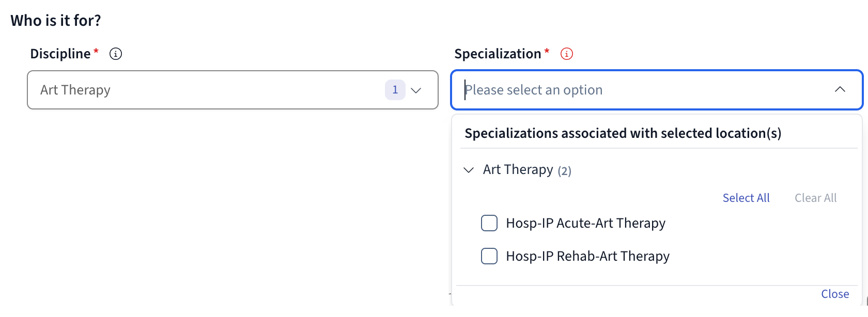
Task: Check the Hosp-IP Acute-Art Therapy checkbox
Action: tap(489, 223)
